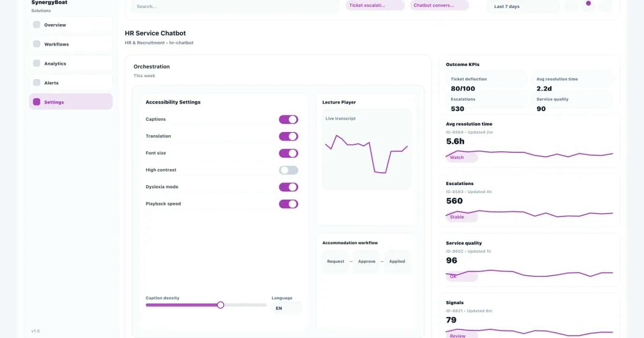
Task: Click the ID-8564 updated 2m text
Action: [x=469, y=132]
